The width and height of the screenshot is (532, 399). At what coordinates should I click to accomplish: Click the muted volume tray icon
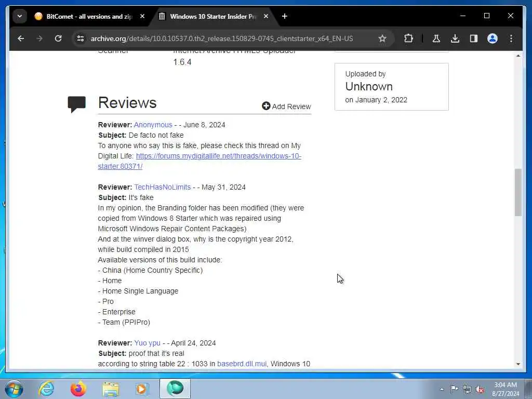click(480, 389)
